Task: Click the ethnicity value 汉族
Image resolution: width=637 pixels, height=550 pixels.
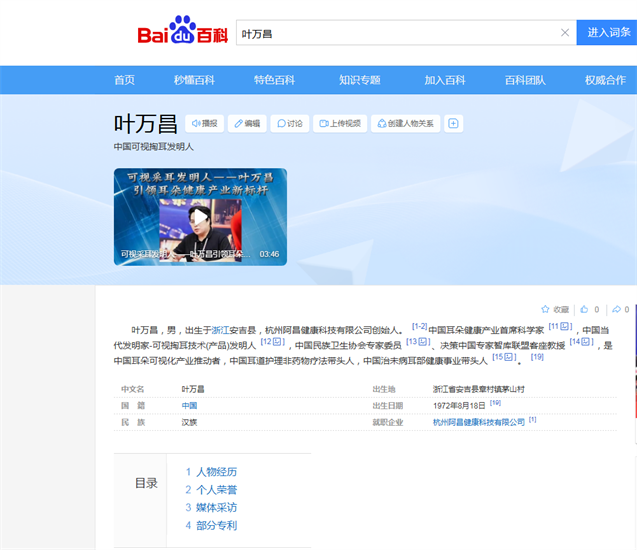Action: click(x=189, y=422)
